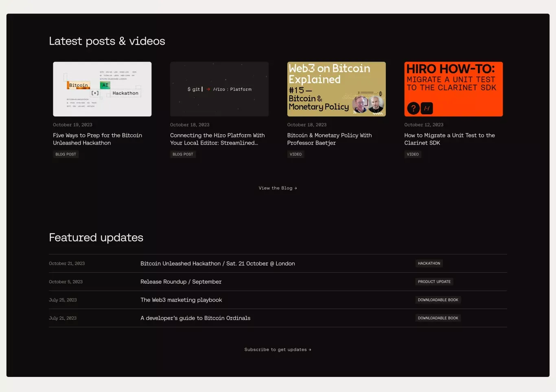Click the July 25, 2023 date

click(x=63, y=300)
